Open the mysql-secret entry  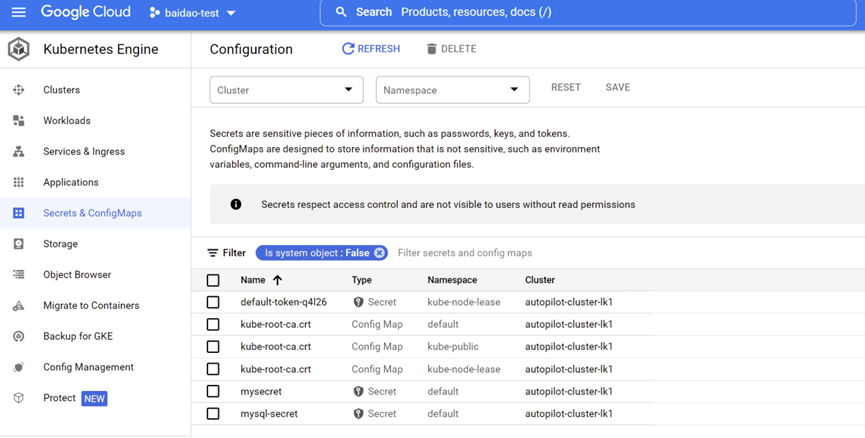pyautogui.click(x=269, y=414)
